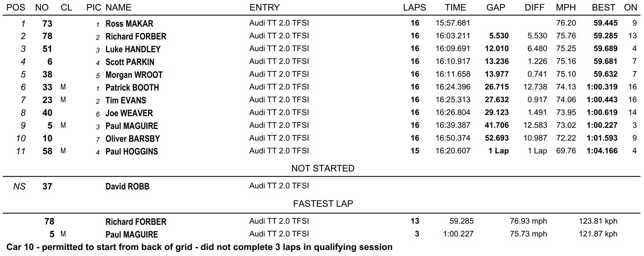The height and width of the screenshot is (256, 644).
Task: Select the LAPS column header
Action: (414, 8)
